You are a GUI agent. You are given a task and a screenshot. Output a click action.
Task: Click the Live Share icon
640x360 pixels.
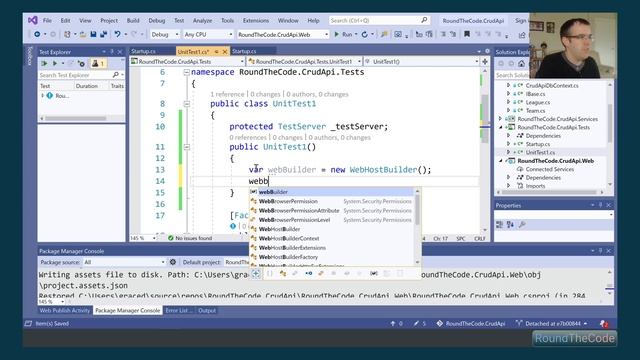(522, 35)
